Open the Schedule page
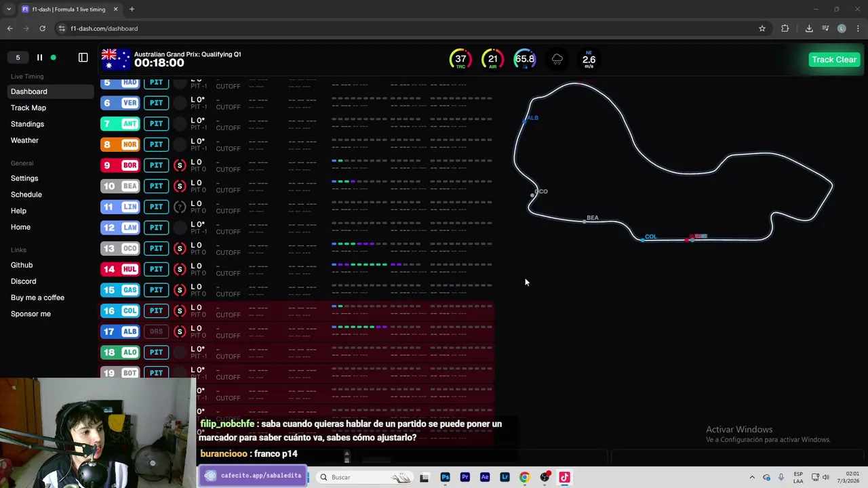 click(x=26, y=195)
